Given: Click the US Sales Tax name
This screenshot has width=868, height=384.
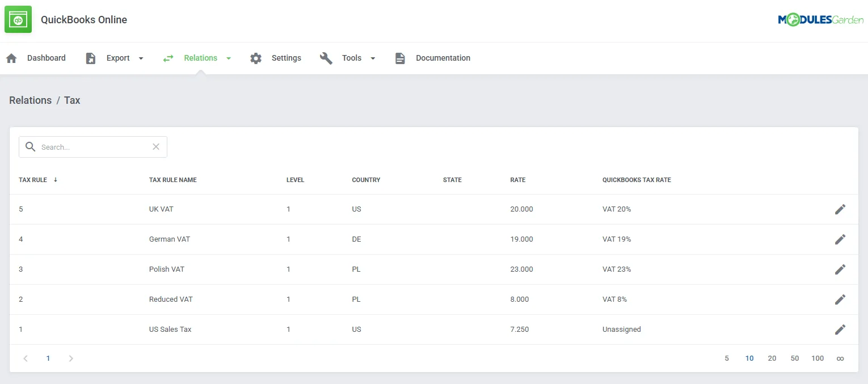Looking at the screenshot, I should pyautogui.click(x=170, y=330).
